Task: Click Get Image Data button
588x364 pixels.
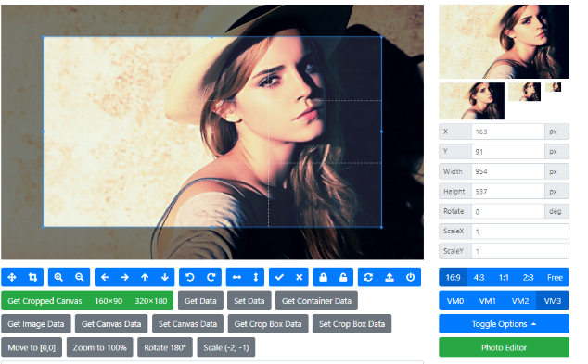Action: [x=36, y=324]
